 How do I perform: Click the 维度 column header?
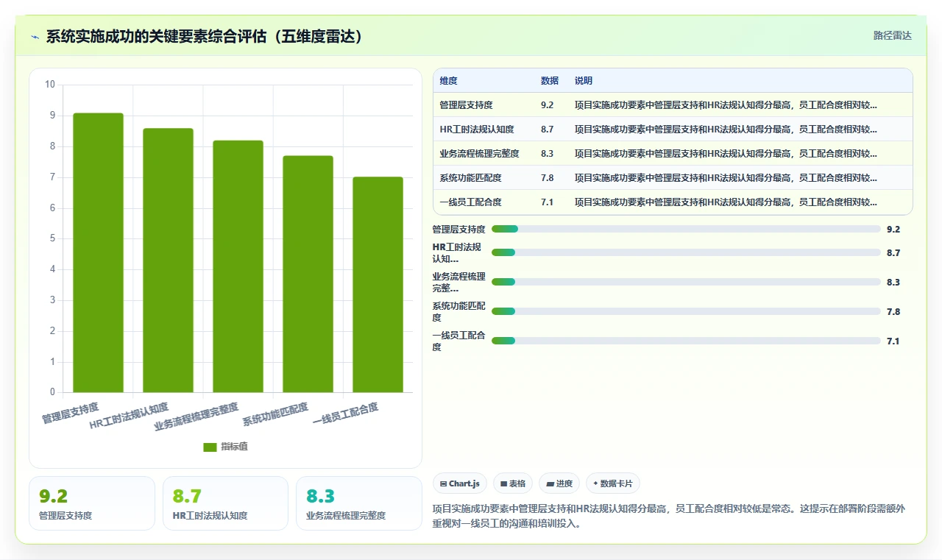tap(448, 81)
